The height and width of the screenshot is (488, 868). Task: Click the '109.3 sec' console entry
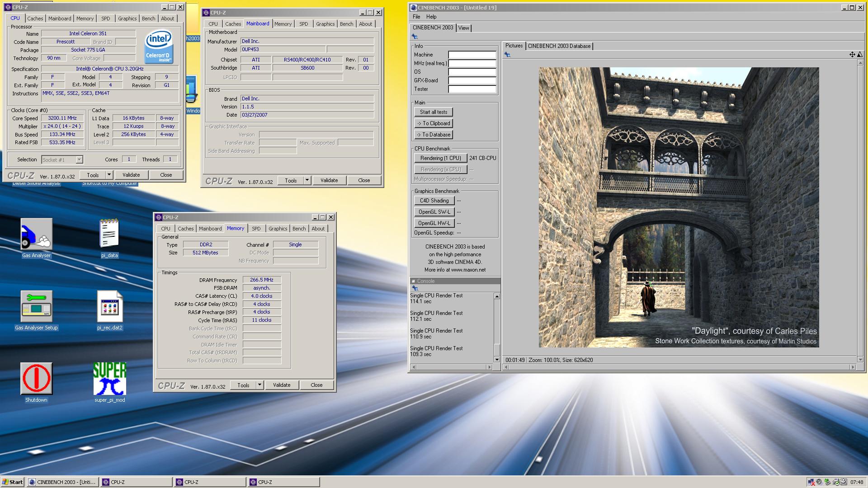tap(421, 354)
